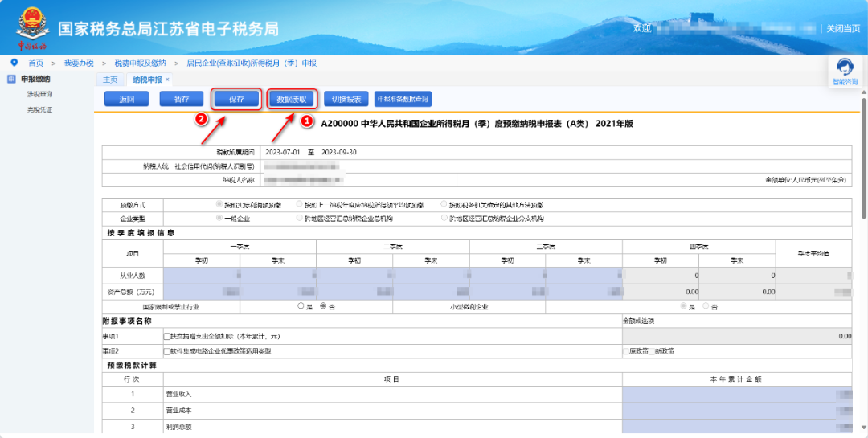Click 关闭当页 link in header
The height and width of the screenshot is (438, 868).
tap(843, 28)
